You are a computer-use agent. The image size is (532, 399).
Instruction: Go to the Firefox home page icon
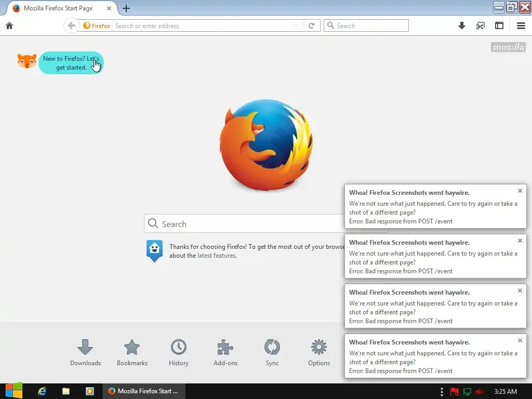(9, 26)
